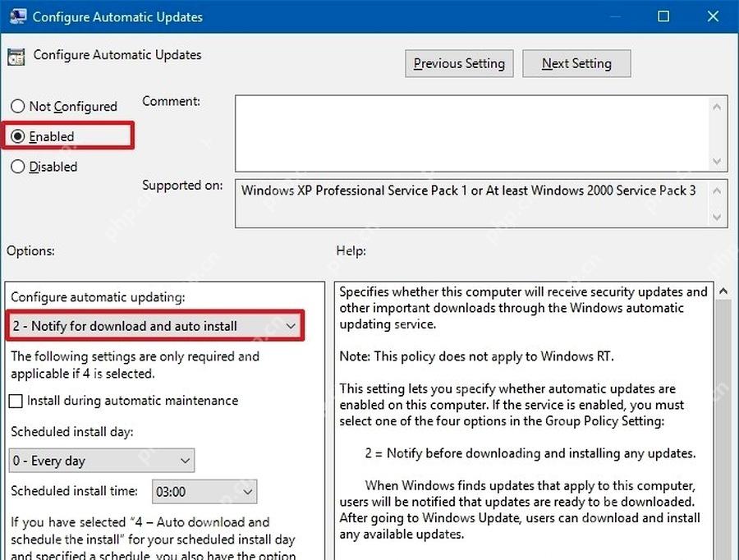The width and height of the screenshot is (739, 560).
Task: Maximize the Configure Automatic Updates window
Action: coord(663,16)
